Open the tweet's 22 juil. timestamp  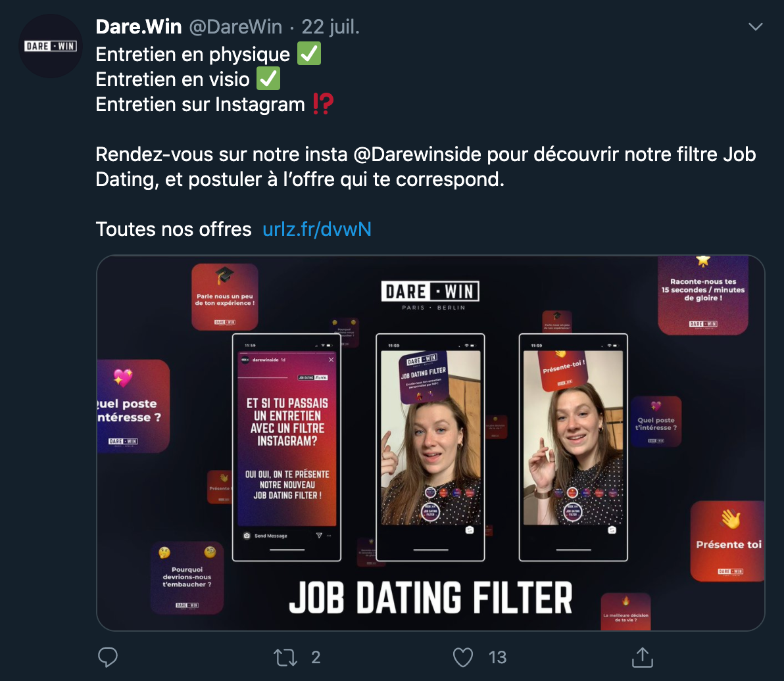pyautogui.click(x=331, y=27)
